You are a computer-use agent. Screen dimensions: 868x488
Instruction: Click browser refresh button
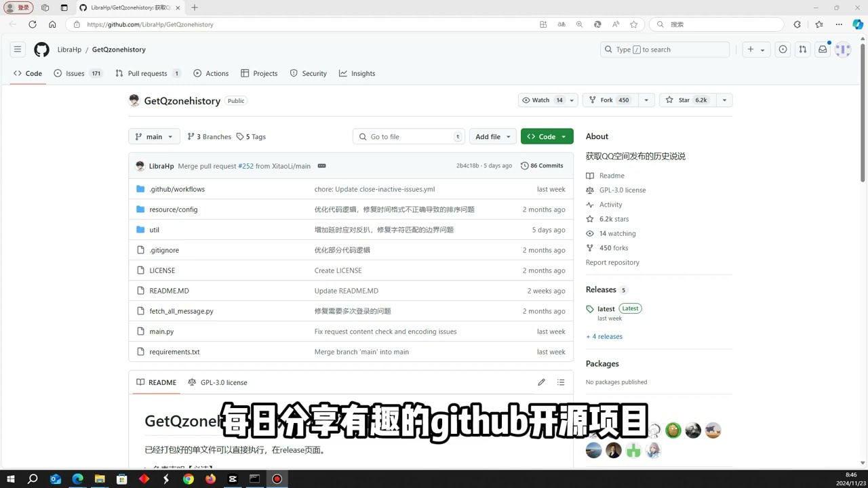[32, 24]
